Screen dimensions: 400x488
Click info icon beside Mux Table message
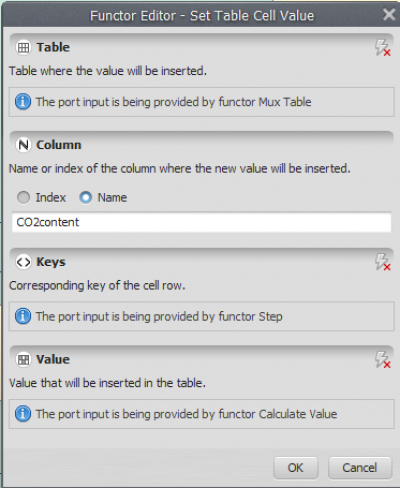point(23,102)
